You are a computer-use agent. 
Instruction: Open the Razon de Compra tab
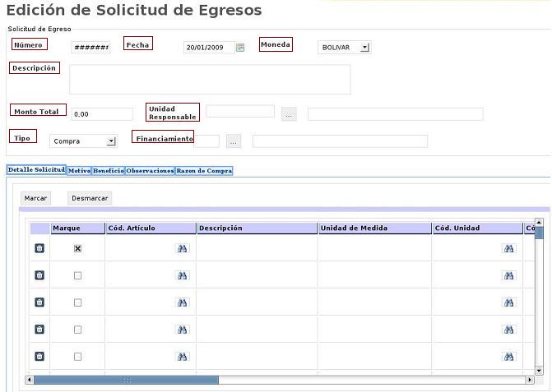point(204,171)
